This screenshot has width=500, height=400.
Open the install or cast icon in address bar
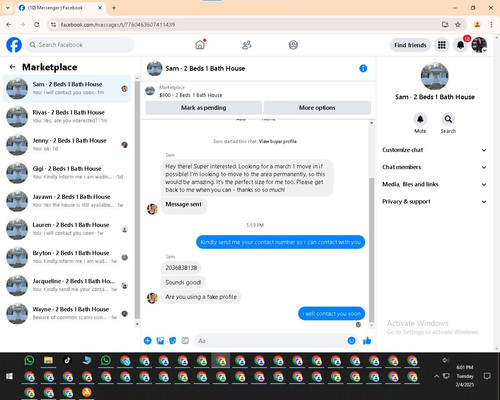click(445, 24)
